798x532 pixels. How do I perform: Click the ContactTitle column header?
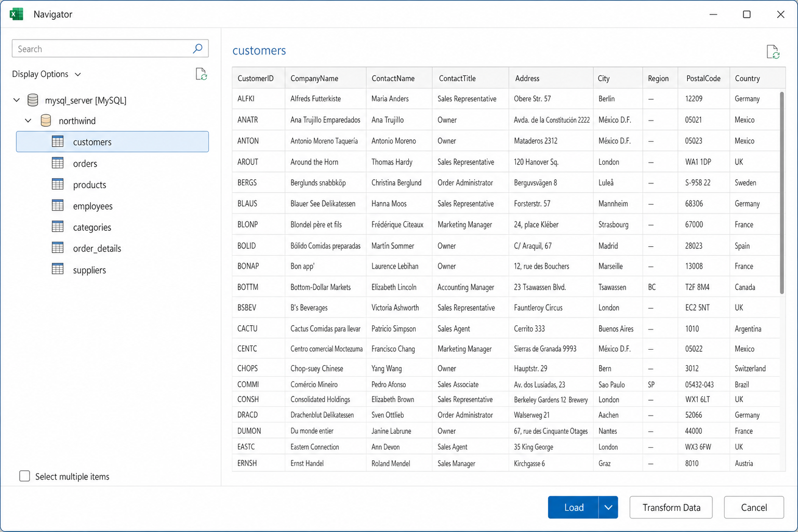click(x=470, y=78)
